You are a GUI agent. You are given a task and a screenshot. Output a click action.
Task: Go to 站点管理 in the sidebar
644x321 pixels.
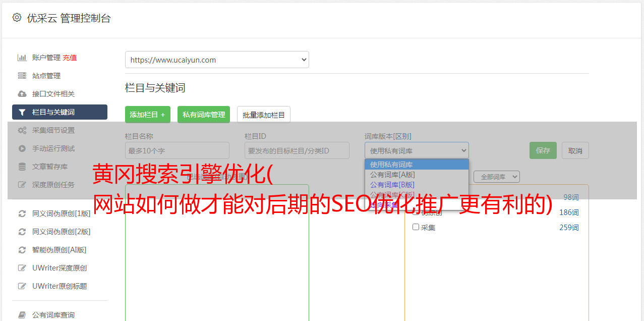(46, 76)
